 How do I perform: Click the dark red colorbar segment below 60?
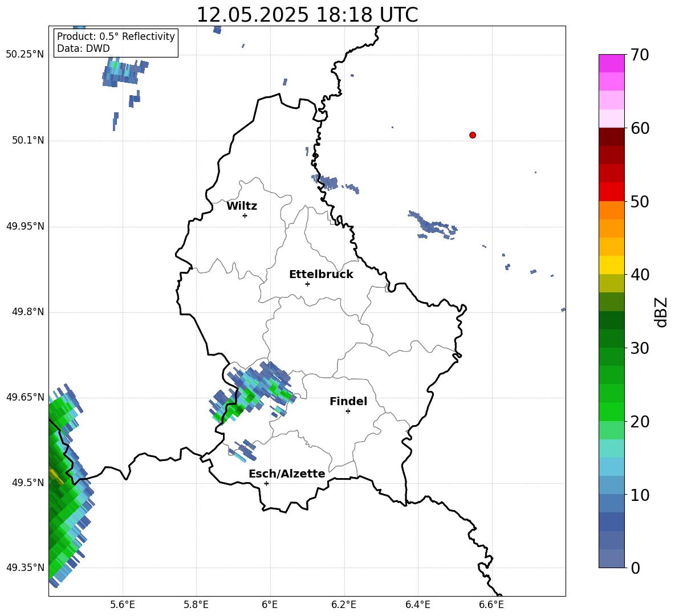[612, 137]
